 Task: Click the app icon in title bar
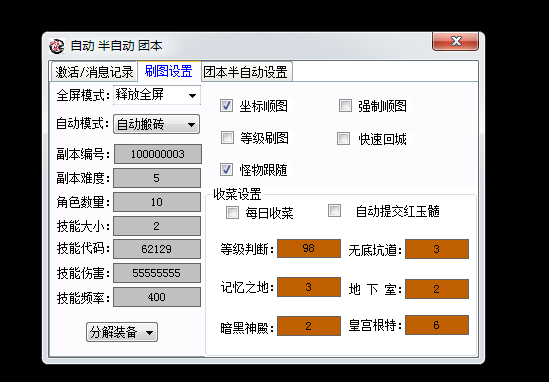[57, 46]
